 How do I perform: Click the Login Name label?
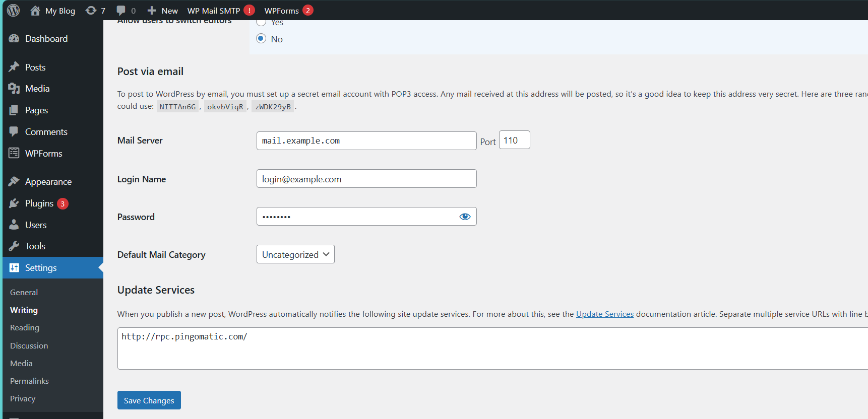[x=142, y=179]
